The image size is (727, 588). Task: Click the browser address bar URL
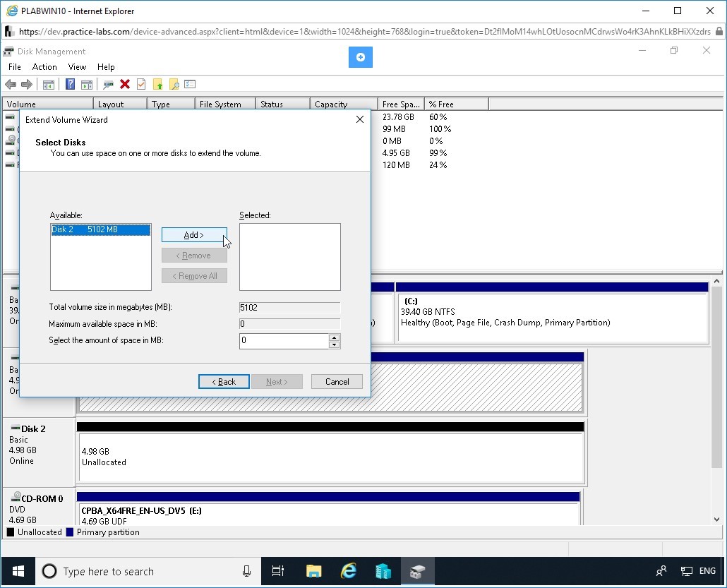[364, 32]
